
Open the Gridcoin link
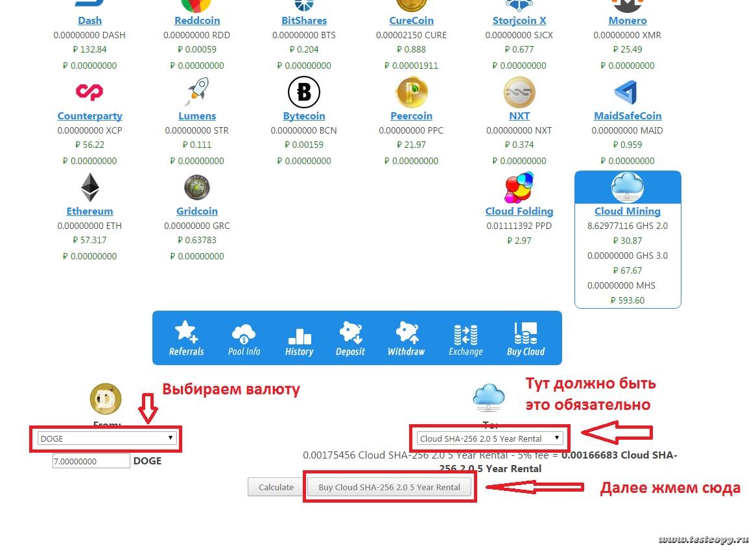[x=196, y=211]
